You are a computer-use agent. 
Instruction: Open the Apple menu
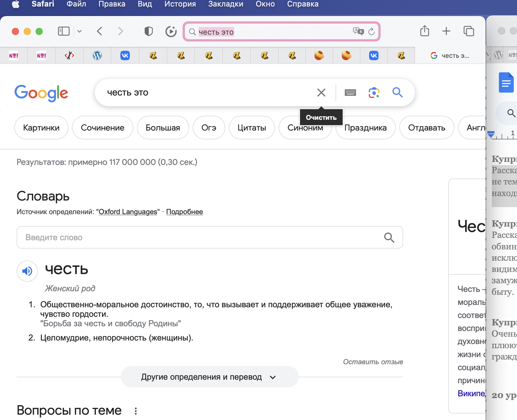coord(16,4)
